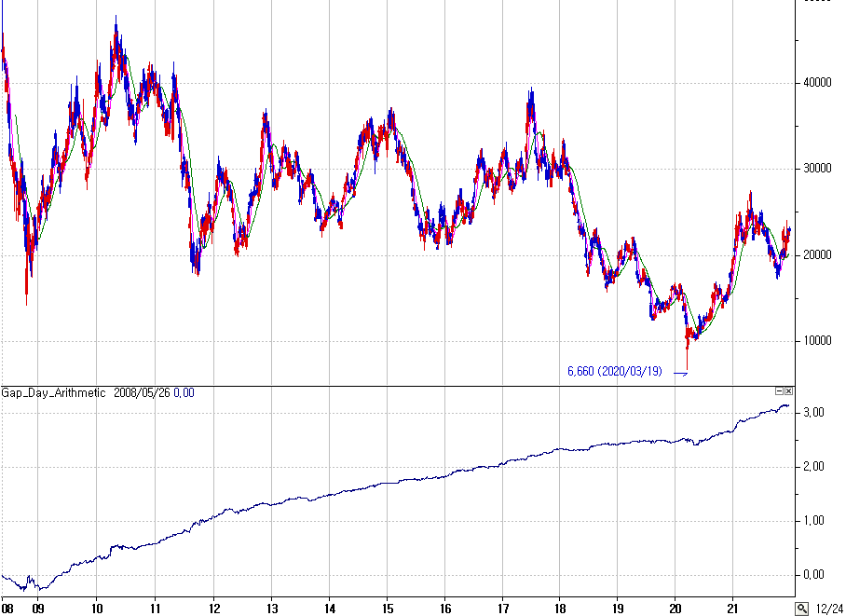
Task: Click the year 17 on time axis
Action: pyautogui.click(x=502, y=609)
